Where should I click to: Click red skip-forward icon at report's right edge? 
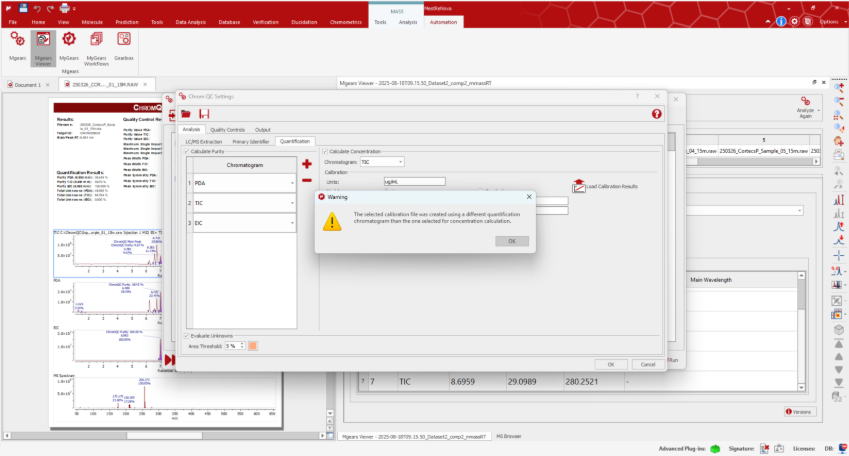pyautogui.click(x=169, y=360)
